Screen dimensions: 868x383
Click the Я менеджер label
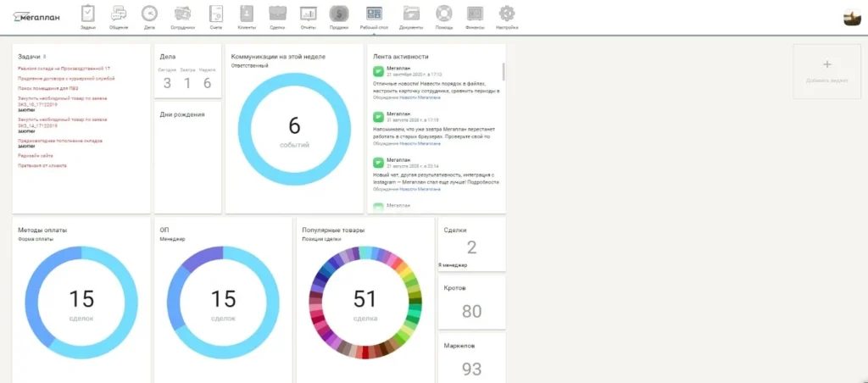tap(453, 265)
